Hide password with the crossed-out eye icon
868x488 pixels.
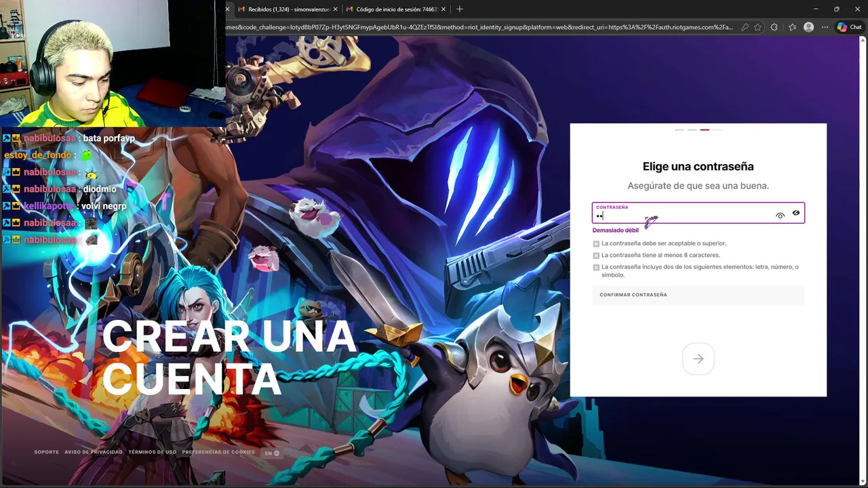[796, 213]
